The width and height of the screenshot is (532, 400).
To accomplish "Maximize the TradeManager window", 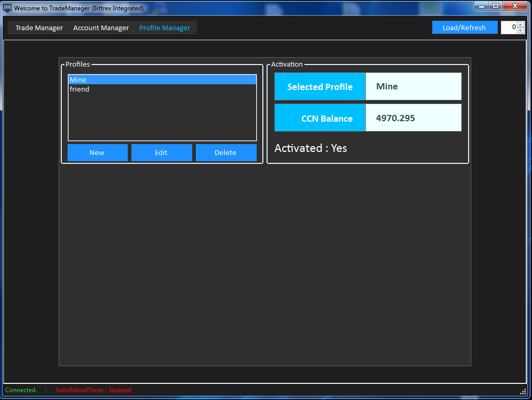I will (495, 6).
